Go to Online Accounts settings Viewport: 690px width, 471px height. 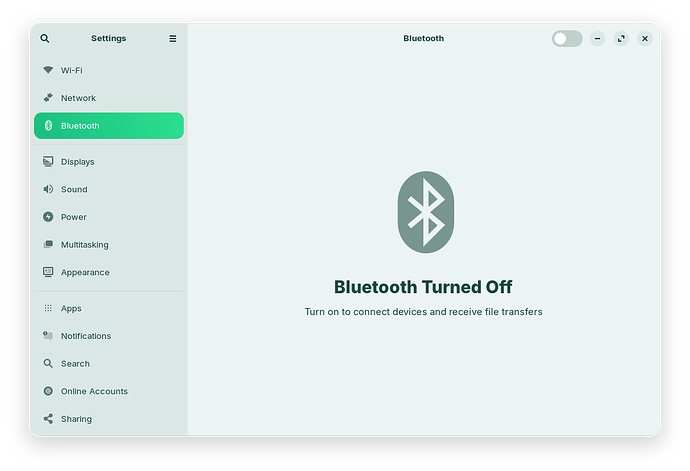[x=94, y=391]
